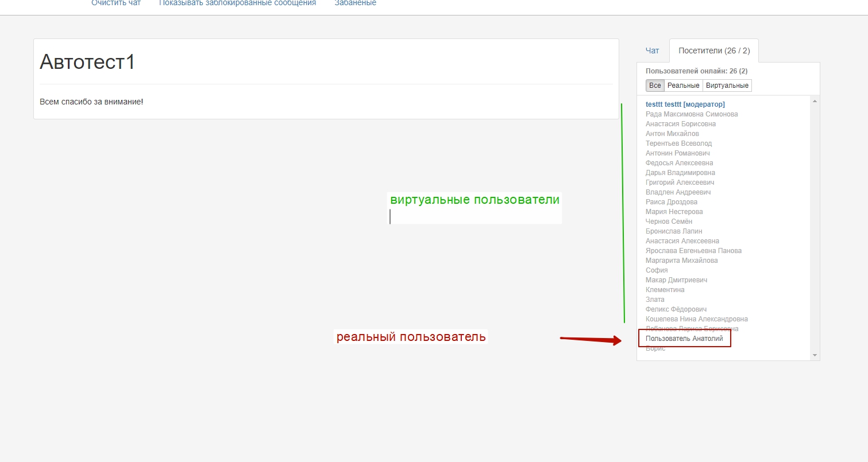
Task: Click visitor Рада Максимовна Симонова
Action: pos(691,114)
